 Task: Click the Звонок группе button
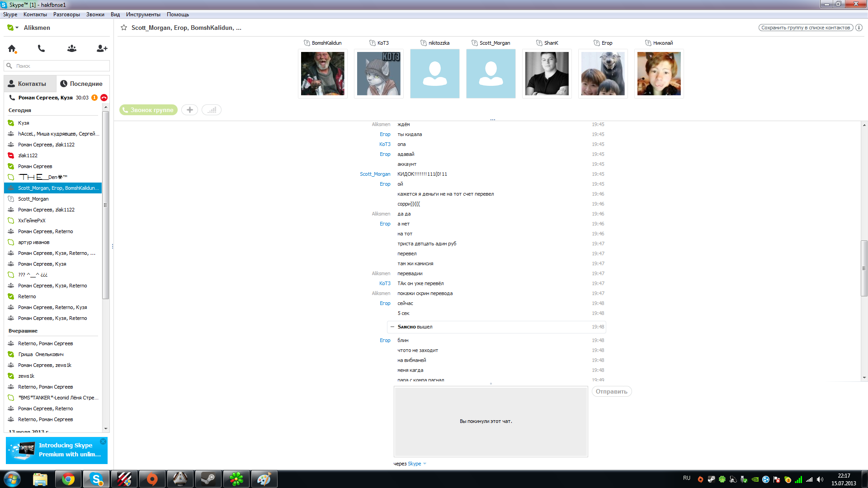[x=148, y=110]
